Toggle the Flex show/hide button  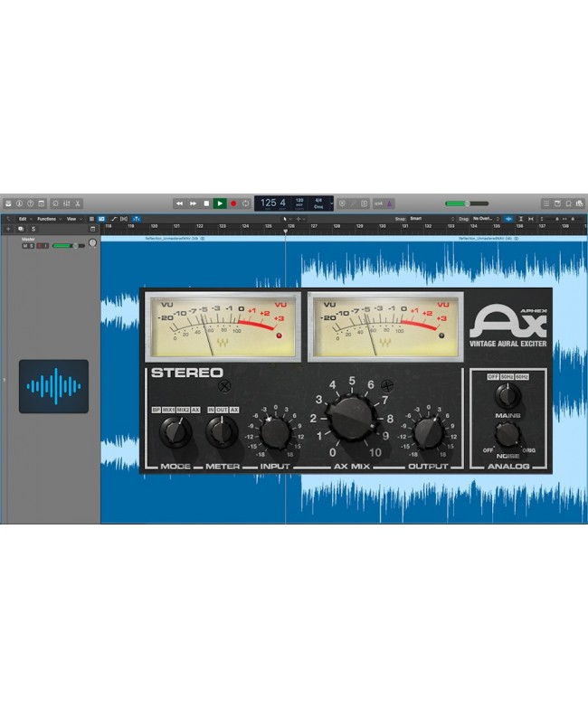pyautogui.click(x=124, y=219)
